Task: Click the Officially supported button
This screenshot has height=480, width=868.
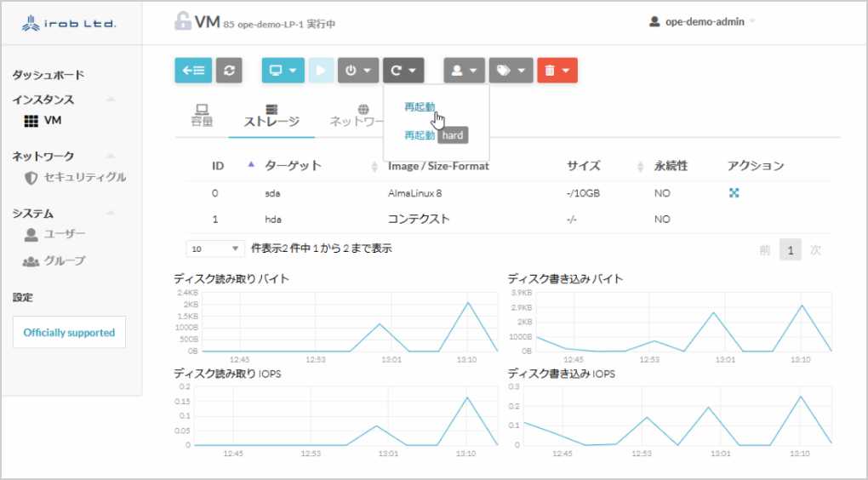Action: (x=69, y=333)
